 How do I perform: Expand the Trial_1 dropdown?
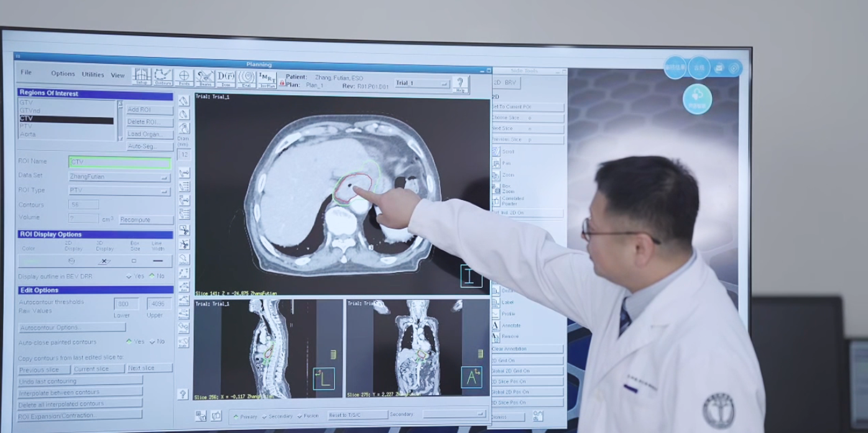422,84
